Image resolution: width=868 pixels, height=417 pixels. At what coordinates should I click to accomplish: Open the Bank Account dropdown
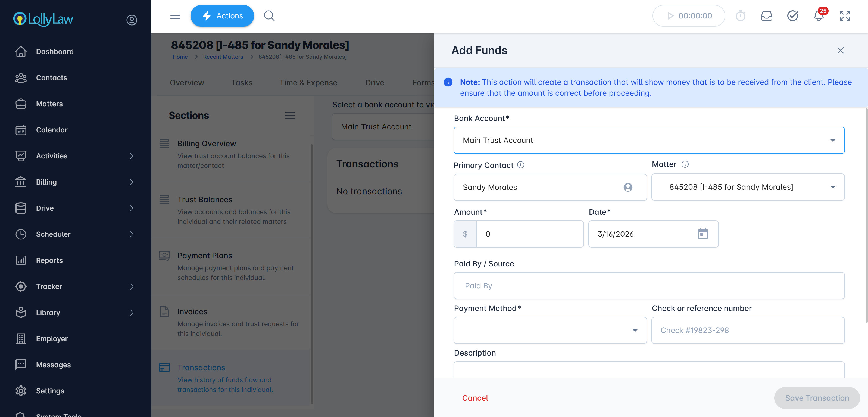click(x=649, y=140)
